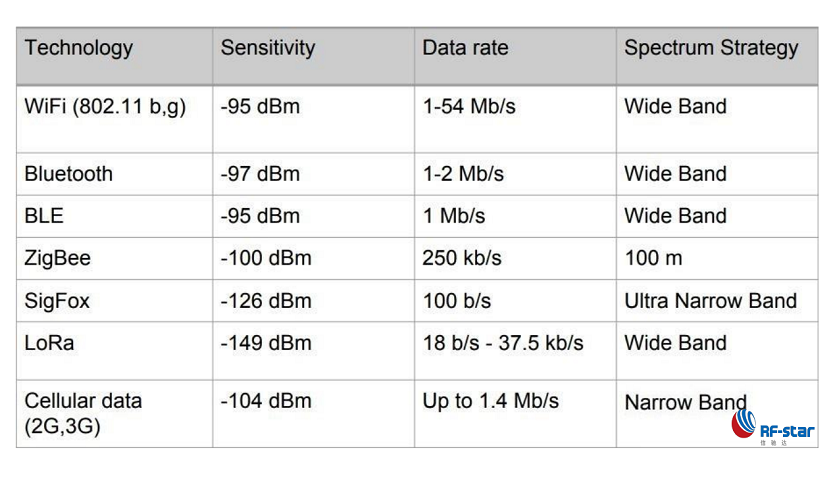The height and width of the screenshot is (484, 840).
Task: Select the Bluetooth technology cell
Action: pos(69,173)
